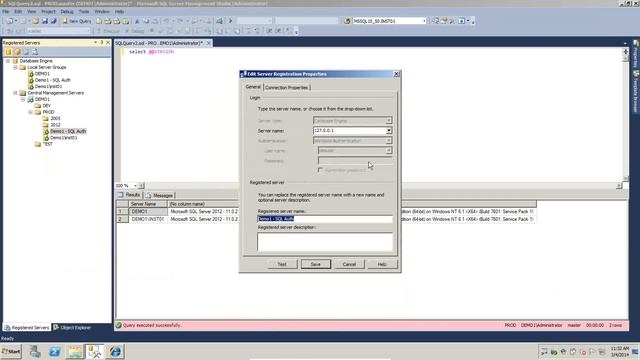Screen dimensions: 640x360
Task: Click the Open File folder icon in toolbar
Action: 36,21
